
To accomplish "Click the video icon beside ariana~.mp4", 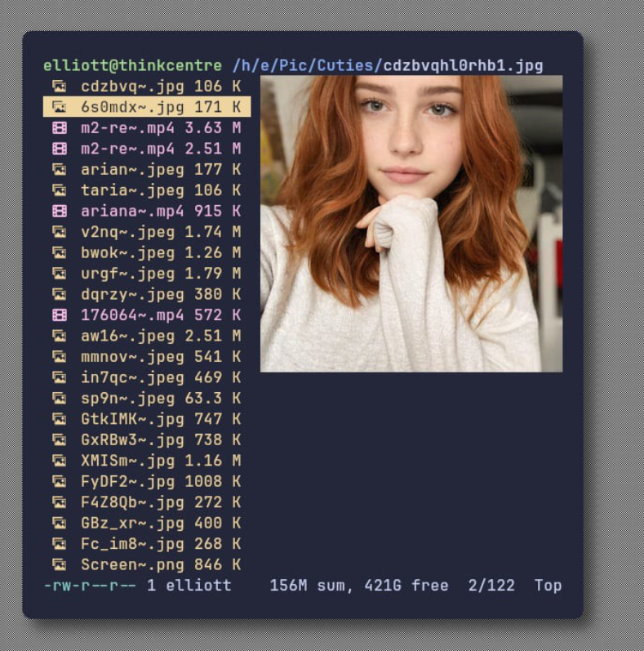I will (60, 212).
